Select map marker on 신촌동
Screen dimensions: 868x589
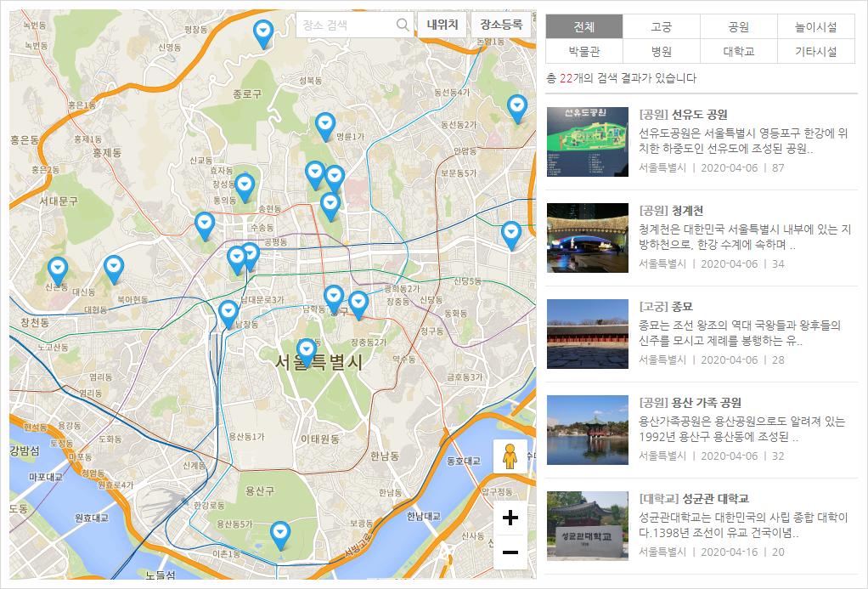click(x=58, y=271)
